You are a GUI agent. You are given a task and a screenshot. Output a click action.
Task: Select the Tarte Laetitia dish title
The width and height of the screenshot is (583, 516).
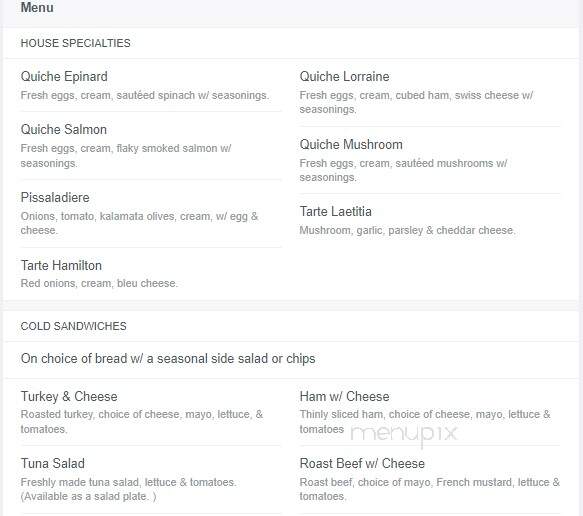pyautogui.click(x=335, y=212)
